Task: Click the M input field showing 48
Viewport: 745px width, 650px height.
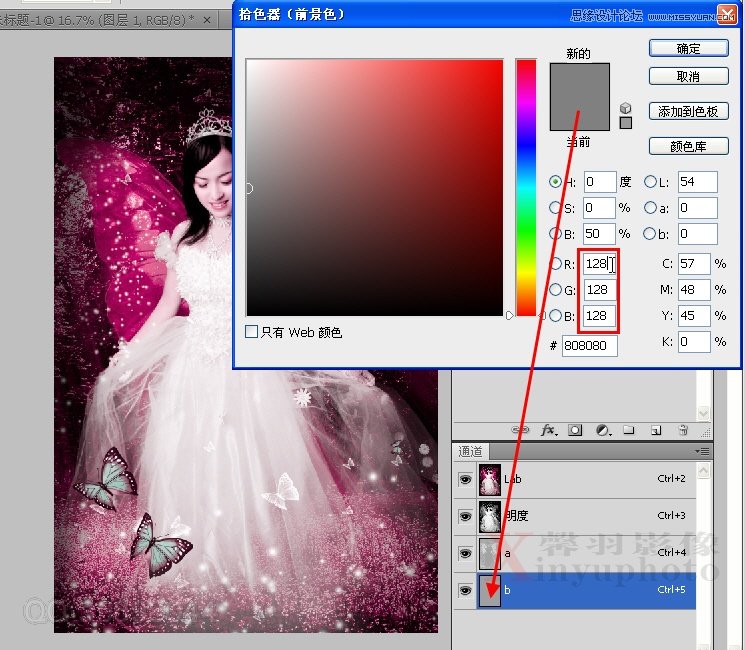Action: click(694, 289)
